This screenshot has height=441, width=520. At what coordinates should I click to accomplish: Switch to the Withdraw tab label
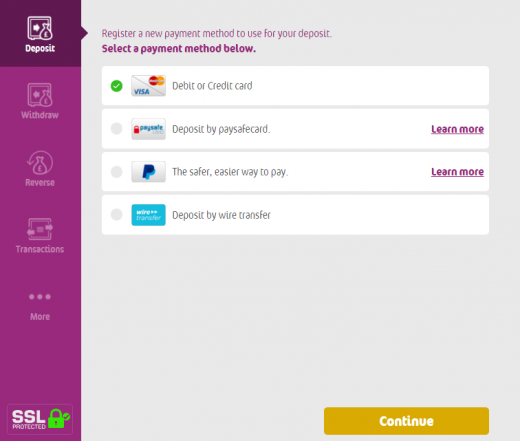point(40,115)
